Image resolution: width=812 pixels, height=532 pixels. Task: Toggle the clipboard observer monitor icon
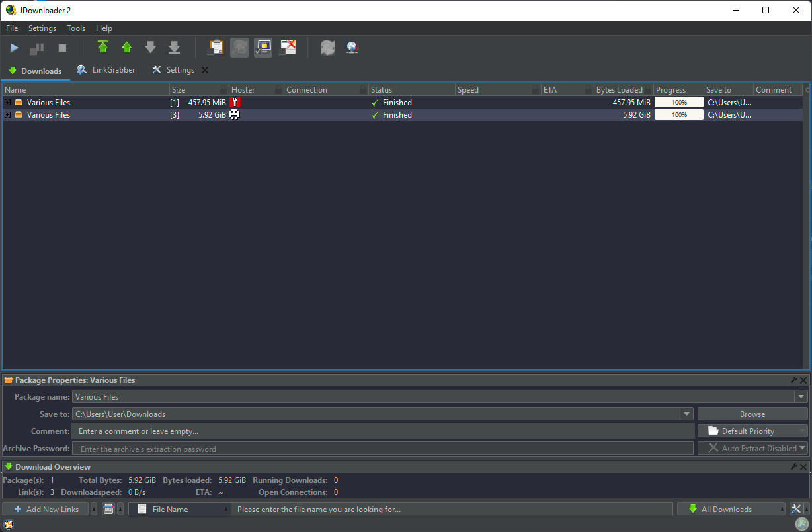263,47
